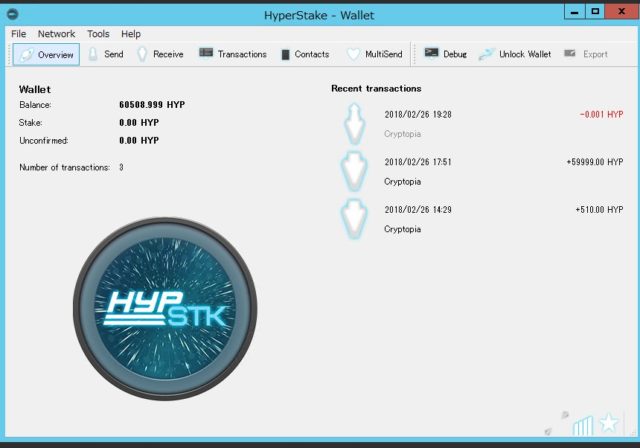Click the greyed Cryptopia label under 19:28
The width and height of the screenshot is (640, 448).
(402, 134)
